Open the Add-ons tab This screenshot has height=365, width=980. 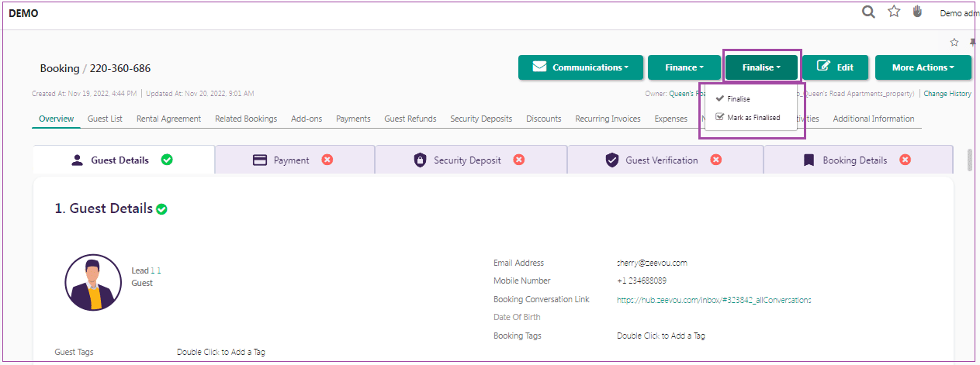click(306, 119)
